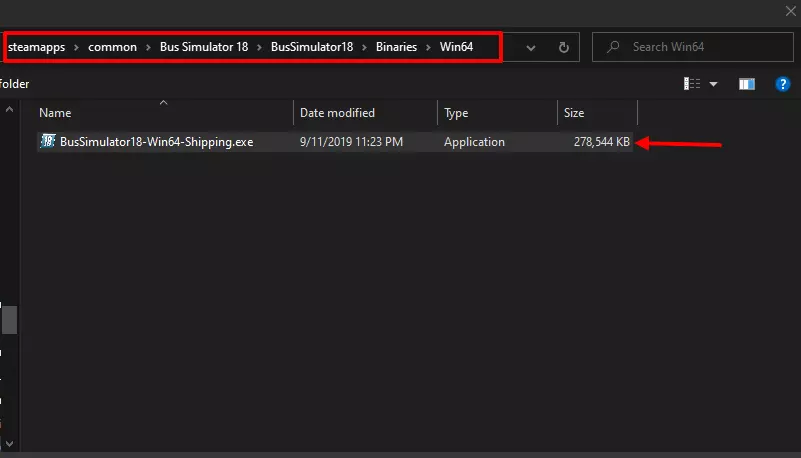Screen dimensions: 801x458
Task: Click the refresh icon beside the address bar
Action: point(563,47)
